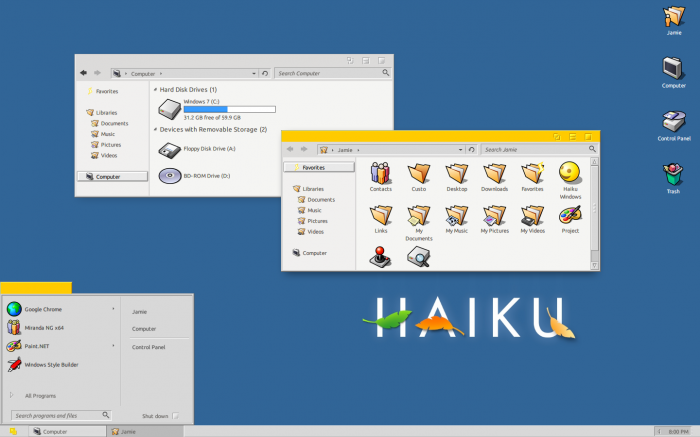Open address history dropdown in Computer window

click(254, 73)
